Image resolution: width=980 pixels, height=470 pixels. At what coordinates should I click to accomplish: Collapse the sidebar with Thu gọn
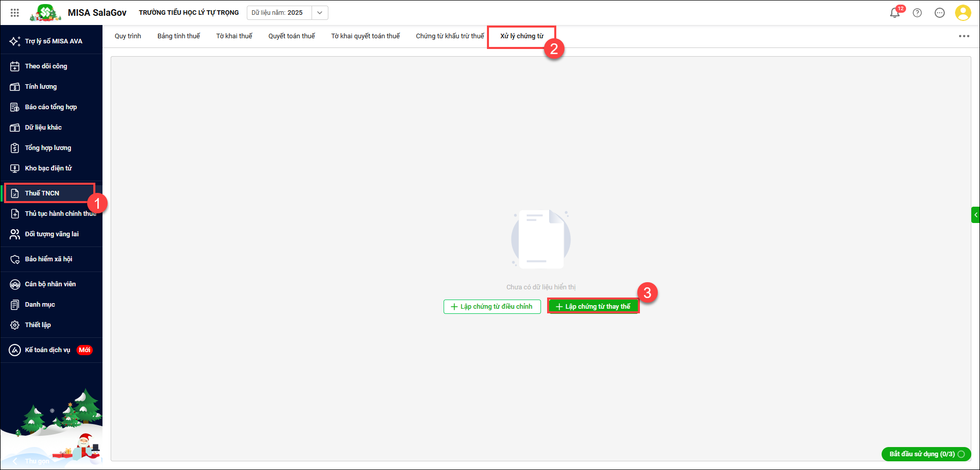point(31,461)
